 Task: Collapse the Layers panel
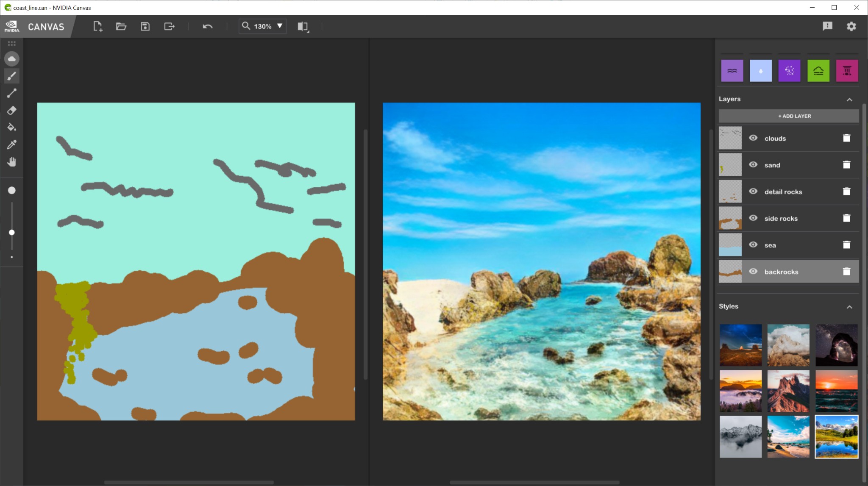click(x=849, y=100)
